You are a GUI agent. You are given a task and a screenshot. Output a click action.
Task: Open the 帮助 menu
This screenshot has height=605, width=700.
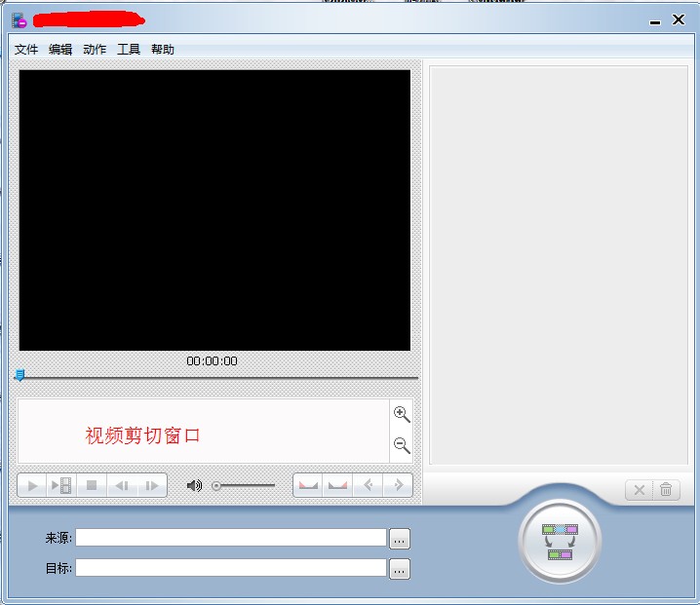(x=163, y=49)
